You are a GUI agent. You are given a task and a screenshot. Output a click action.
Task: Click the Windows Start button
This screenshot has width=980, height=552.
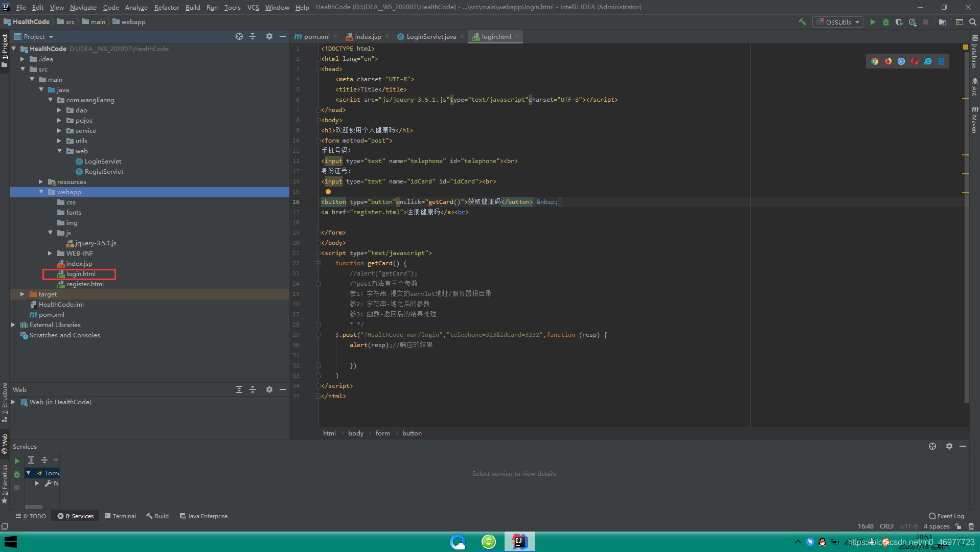pyautogui.click(x=10, y=542)
